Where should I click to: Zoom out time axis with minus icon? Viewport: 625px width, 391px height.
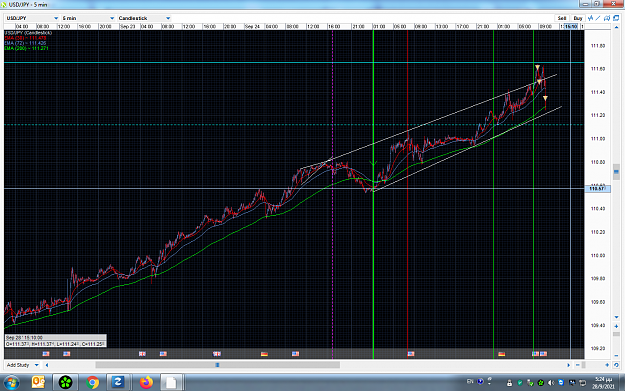click(x=578, y=365)
